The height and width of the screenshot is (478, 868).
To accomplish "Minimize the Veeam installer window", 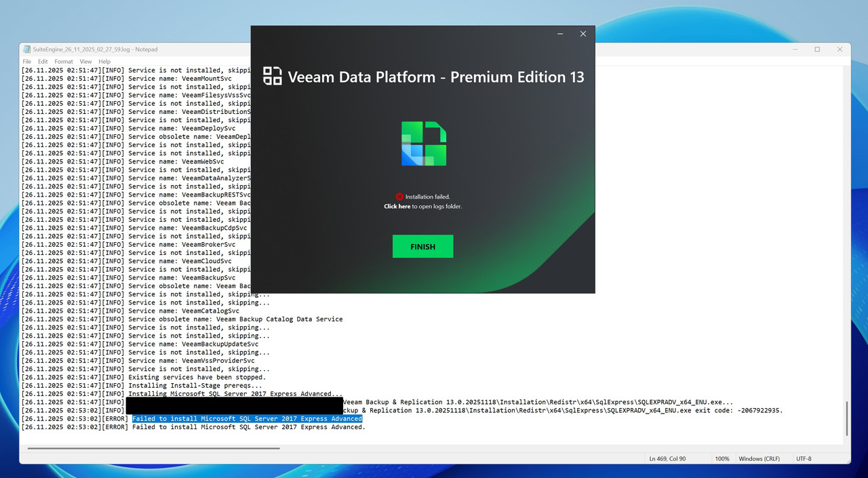I will (559, 34).
